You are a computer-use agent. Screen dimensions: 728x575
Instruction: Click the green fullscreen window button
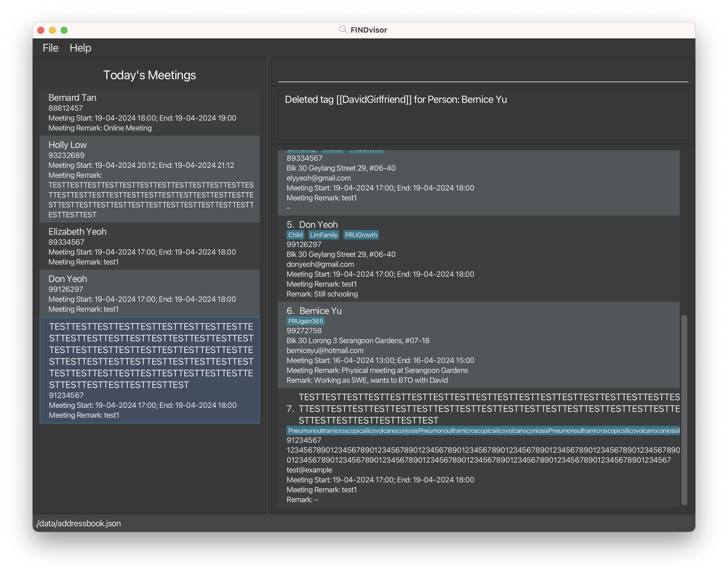(x=64, y=30)
